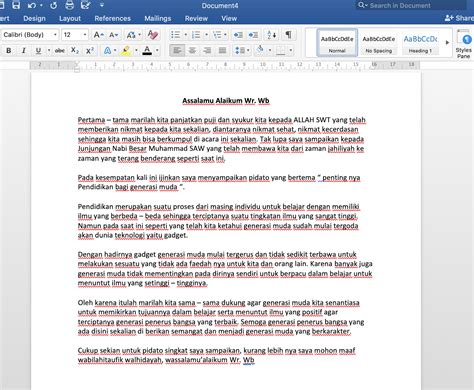
Task: Expand the styles gallery arrow
Action: pyautogui.click(x=447, y=43)
